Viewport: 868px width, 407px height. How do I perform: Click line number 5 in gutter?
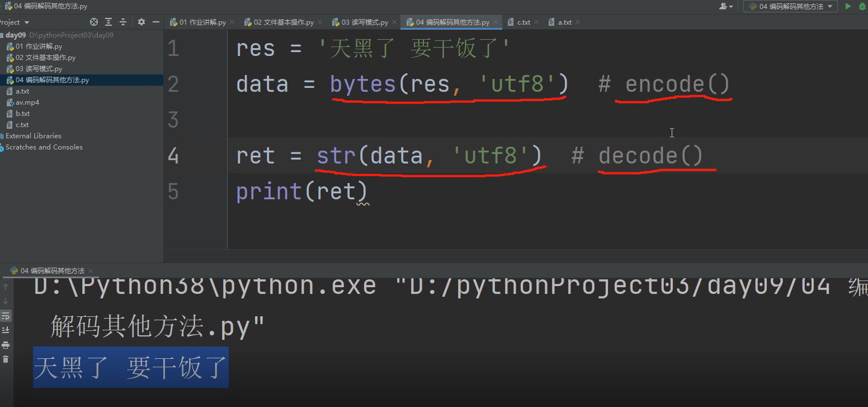(173, 191)
